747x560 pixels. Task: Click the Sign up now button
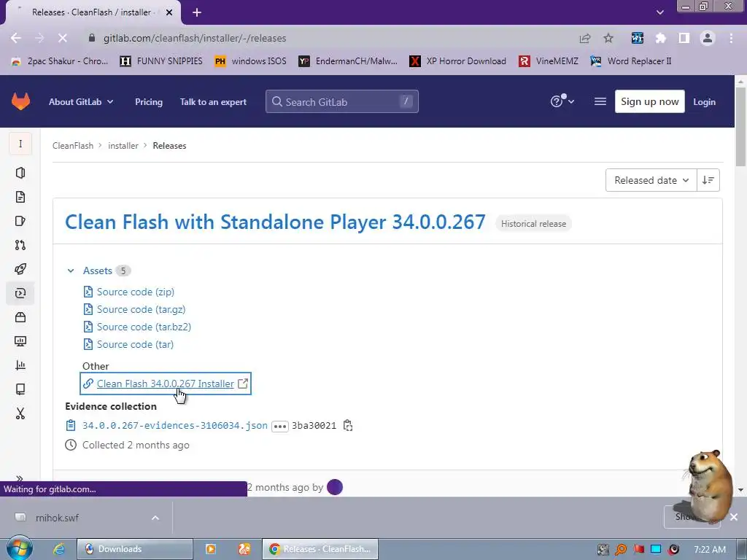click(x=649, y=101)
